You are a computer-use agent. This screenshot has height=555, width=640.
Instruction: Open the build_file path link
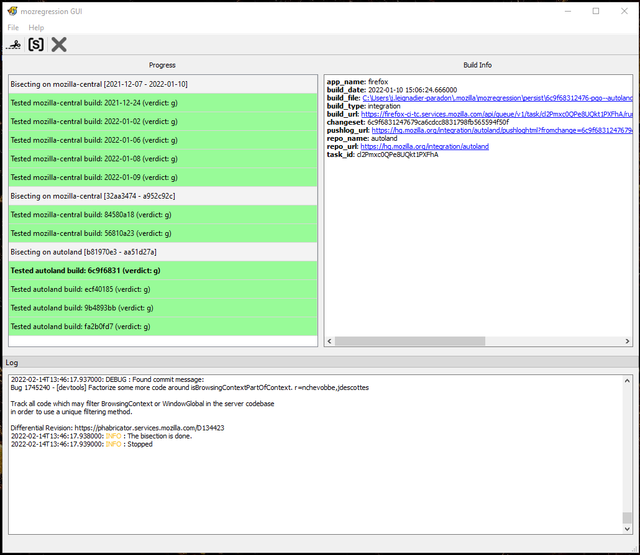[497, 98]
